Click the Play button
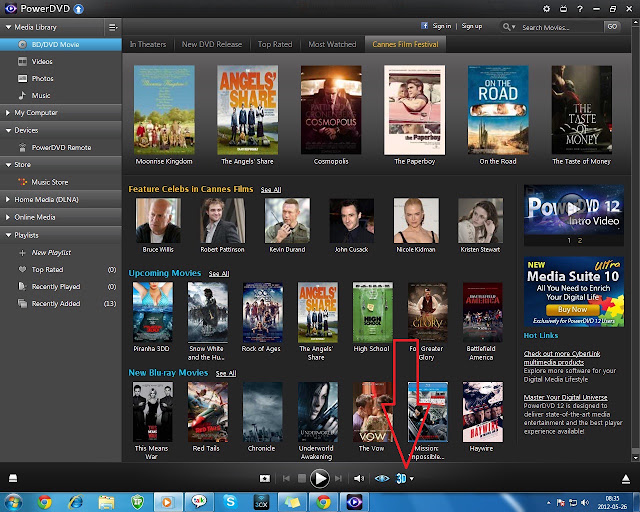 pos(320,479)
